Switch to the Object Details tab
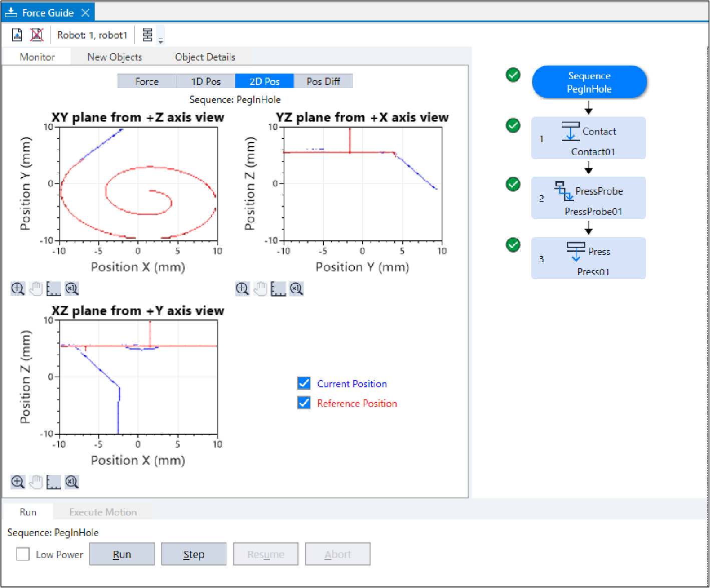710x588 pixels. point(205,57)
